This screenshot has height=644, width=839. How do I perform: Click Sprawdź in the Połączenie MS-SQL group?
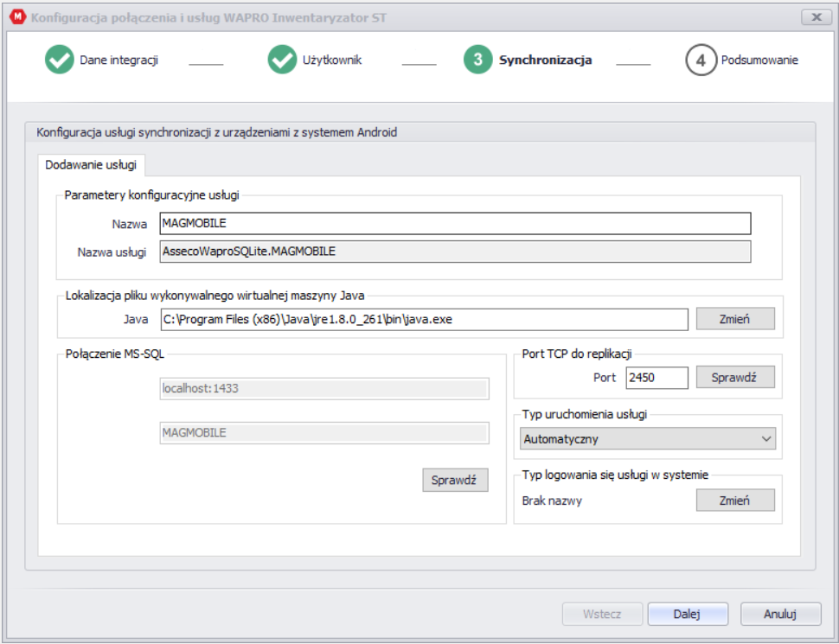pyautogui.click(x=455, y=480)
